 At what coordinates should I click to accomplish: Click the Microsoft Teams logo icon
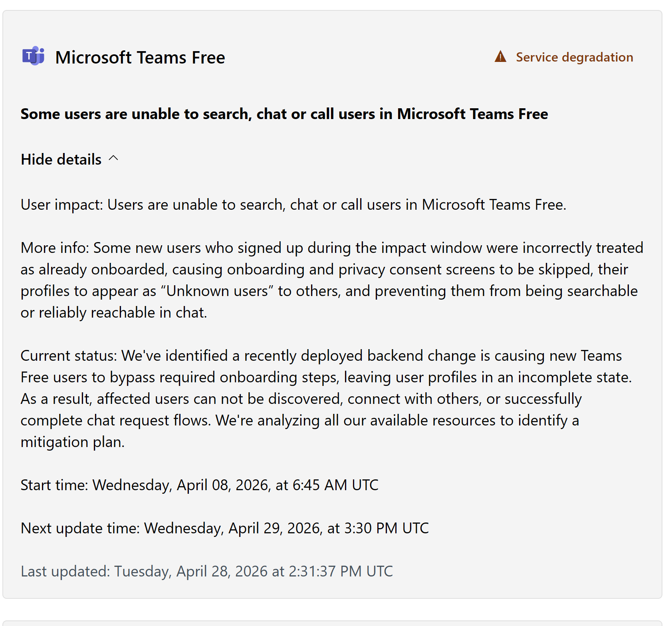click(x=34, y=56)
